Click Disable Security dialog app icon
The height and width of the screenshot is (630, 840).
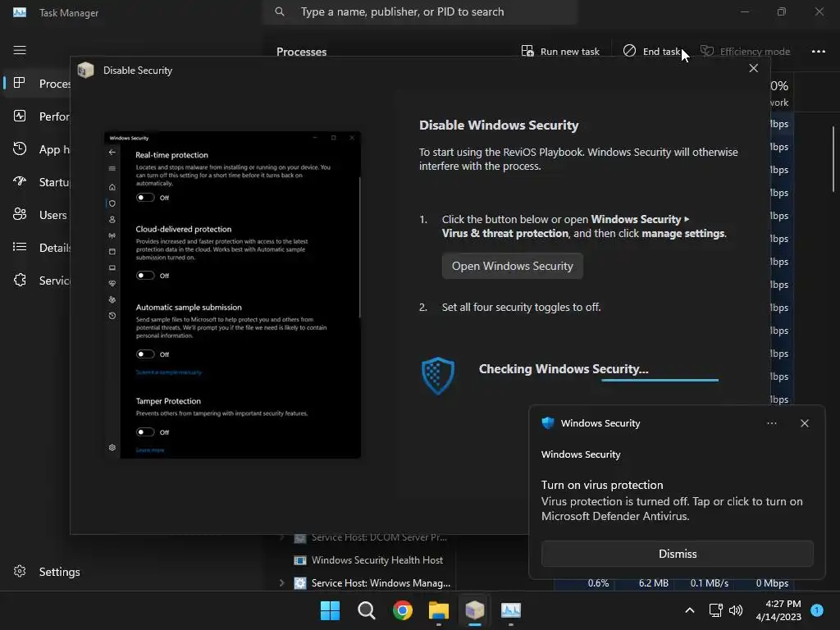[85, 71]
